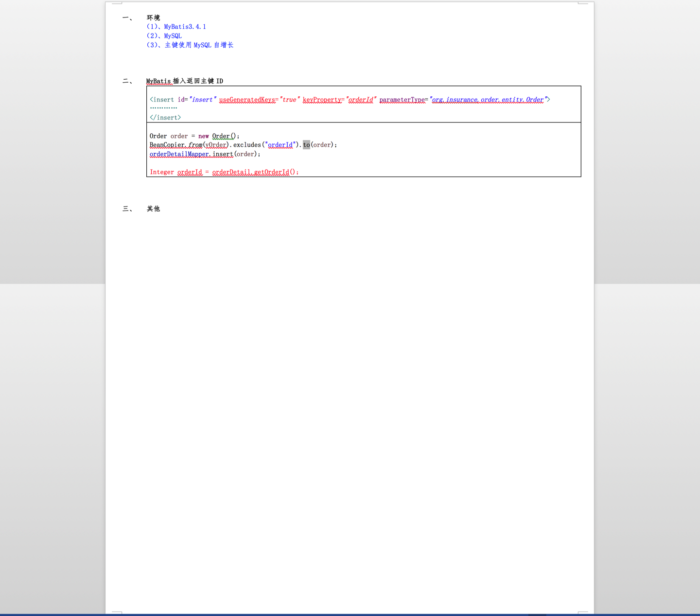
Task: Click the highlighted word "to"
Action: [x=306, y=145]
